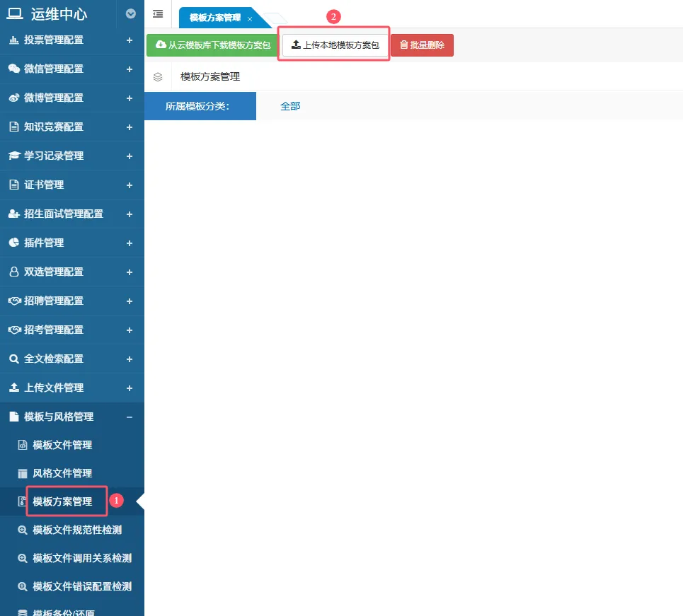Click the Weibo icon for 微博管理配置
This screenshot has width=683, height=616.
point(13,98)
